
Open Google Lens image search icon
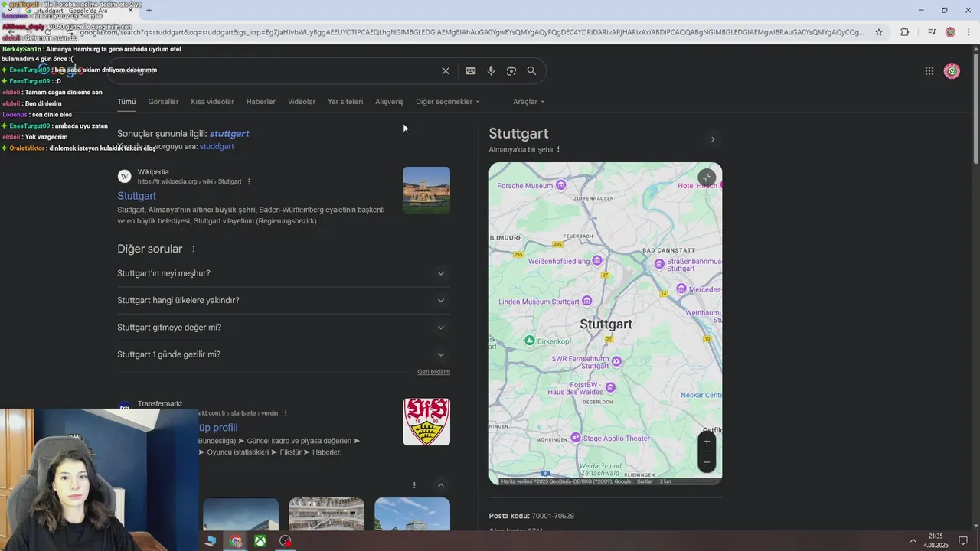click(511, 71)
